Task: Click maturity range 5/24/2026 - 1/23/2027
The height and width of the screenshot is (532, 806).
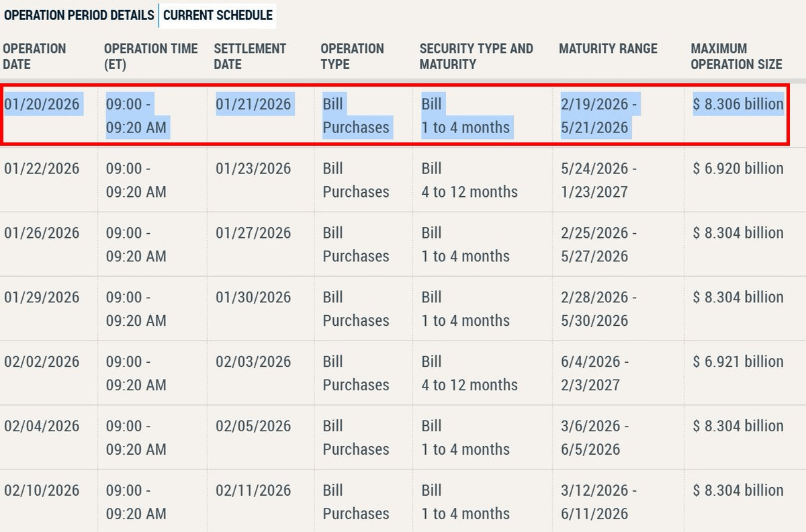Action: coord(598,180)
